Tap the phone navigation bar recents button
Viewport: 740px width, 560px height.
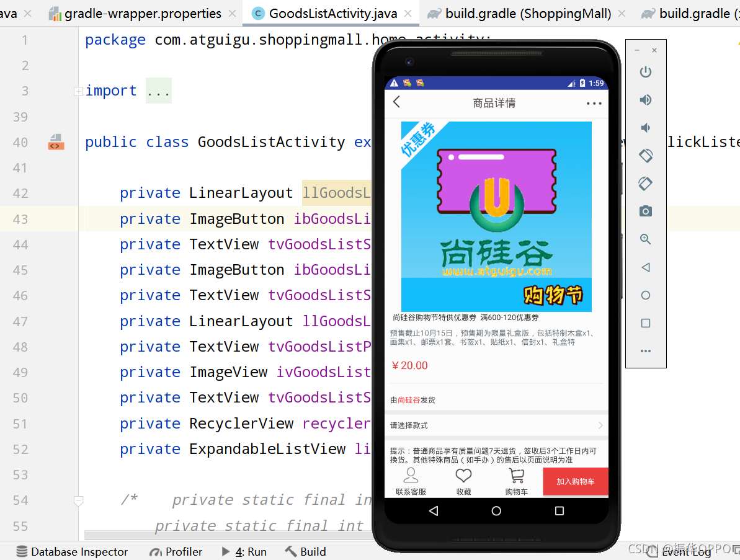tap(559, 511)
